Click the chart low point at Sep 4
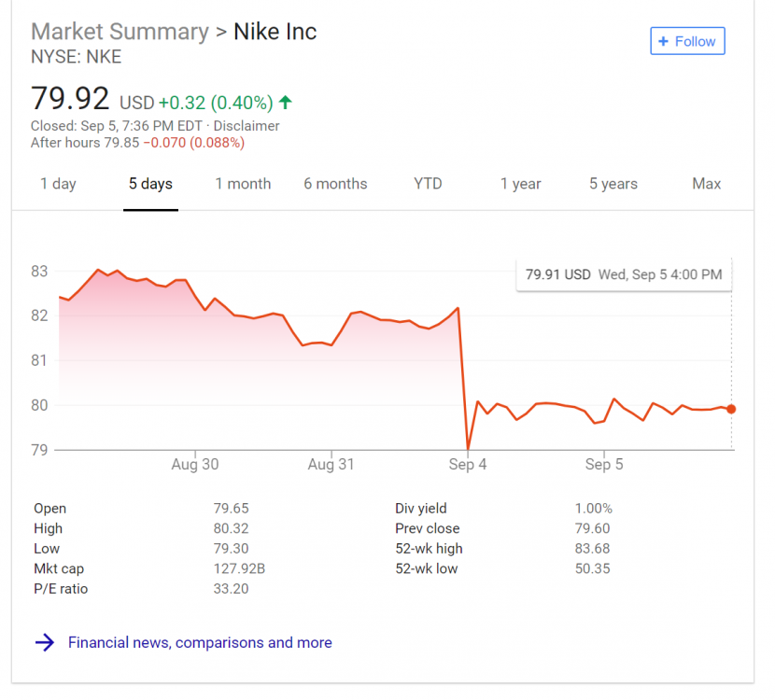The image size is (775, 700). click(x=468, y=449)
